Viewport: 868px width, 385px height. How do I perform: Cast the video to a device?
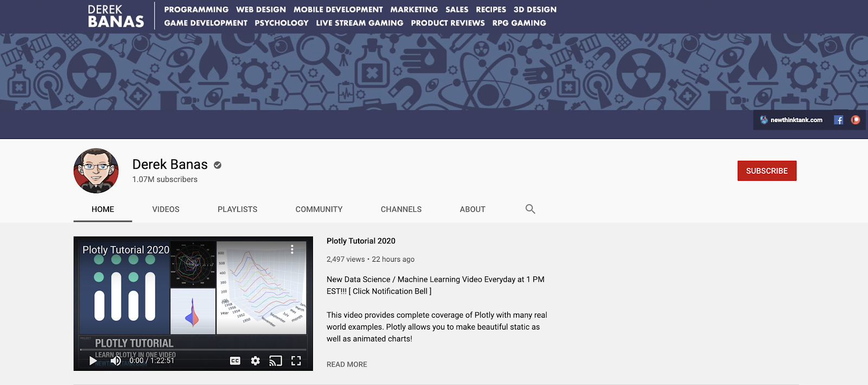pos(276,361)
